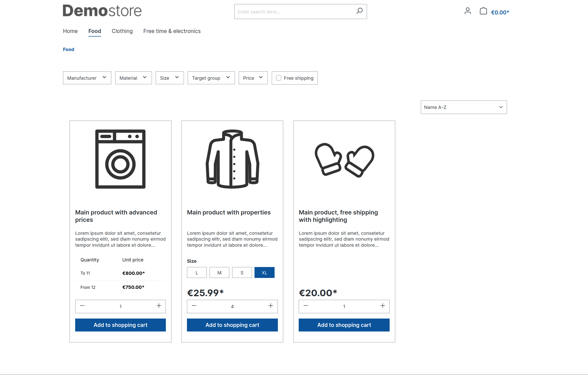This screenshot has width=588, height=382.
Task: Click the 'To 11' quantity row
Action: 120,273
